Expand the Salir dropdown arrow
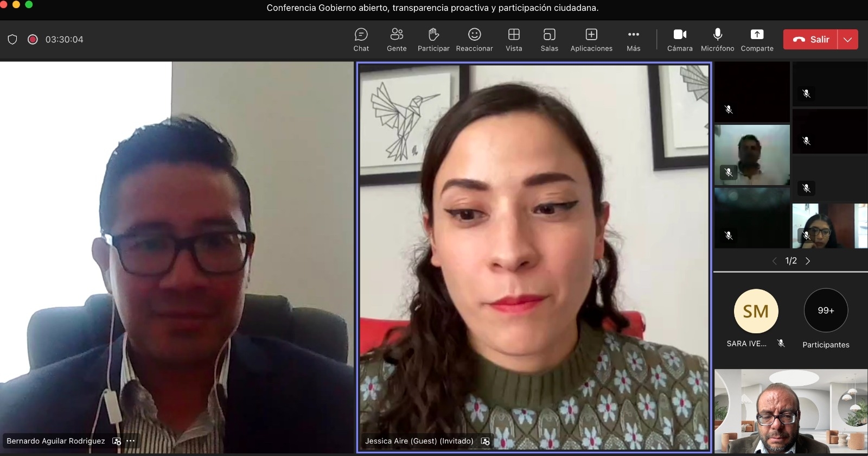 (x=847, y=40)
